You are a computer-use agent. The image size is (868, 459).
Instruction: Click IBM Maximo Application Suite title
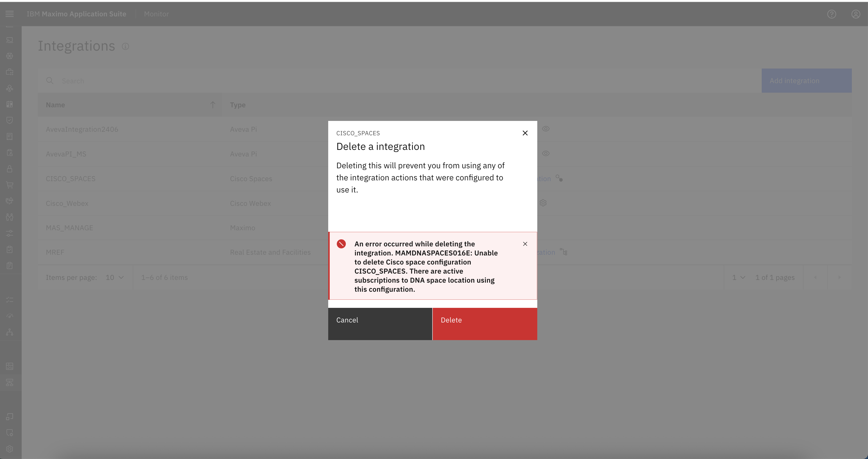point(77,14)
